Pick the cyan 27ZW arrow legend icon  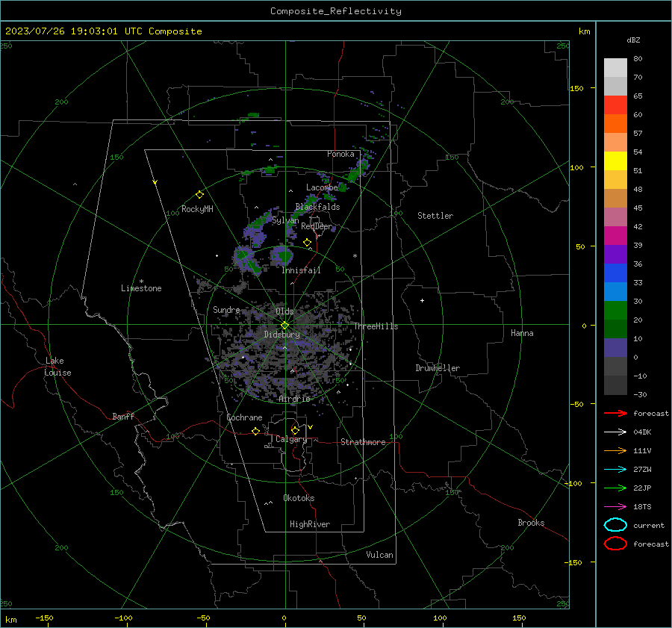click(x=615, y=470)
